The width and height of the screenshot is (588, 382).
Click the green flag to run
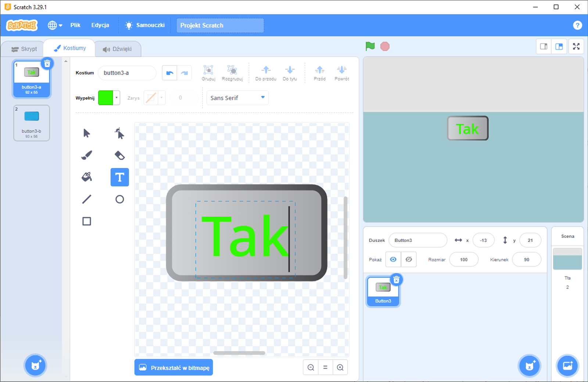click(370, 46)
